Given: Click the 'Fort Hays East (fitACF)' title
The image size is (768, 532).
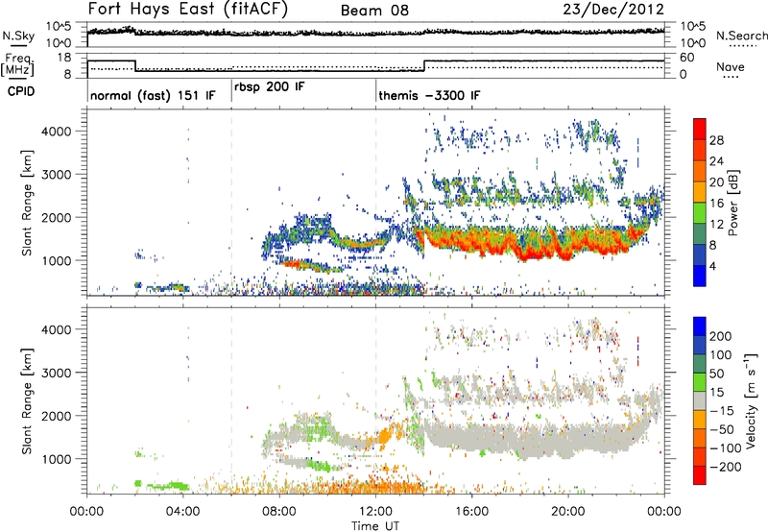Looking at the screenshot, I should [187, 9].
